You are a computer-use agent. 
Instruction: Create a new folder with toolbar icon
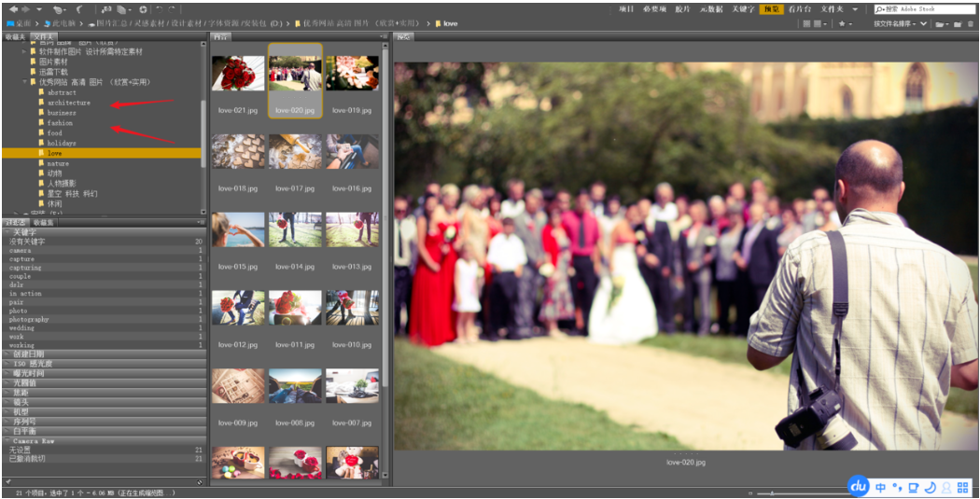coord(959,23)
